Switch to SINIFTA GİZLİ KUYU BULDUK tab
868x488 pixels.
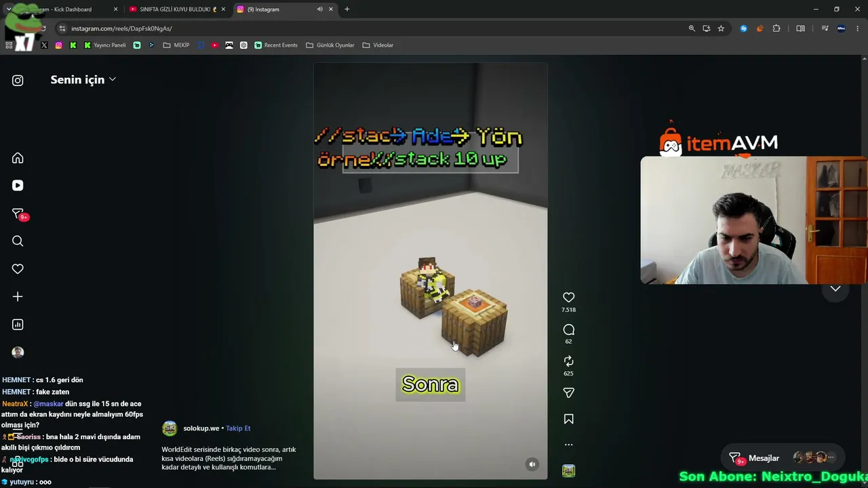tap(177, 9)
